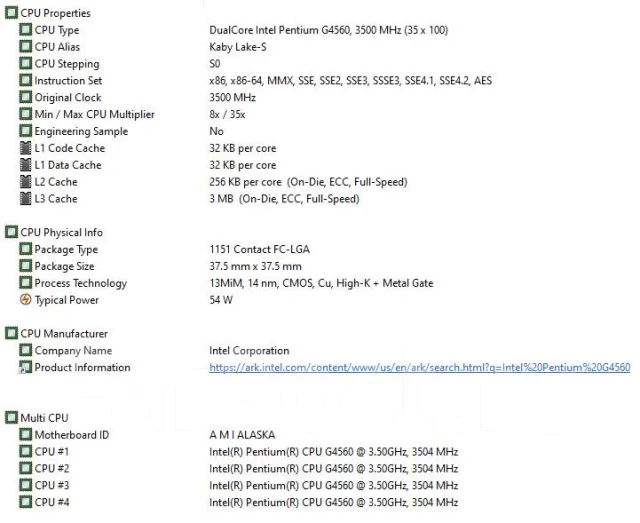Select the Package Size label
This screenshot has height=523, width=640.
click(64, 267)
